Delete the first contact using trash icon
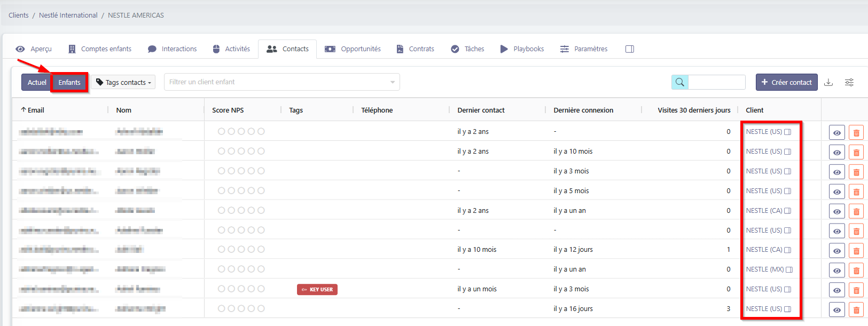The width and height of the screenshot is (868, 326). [x=856, y=132]
